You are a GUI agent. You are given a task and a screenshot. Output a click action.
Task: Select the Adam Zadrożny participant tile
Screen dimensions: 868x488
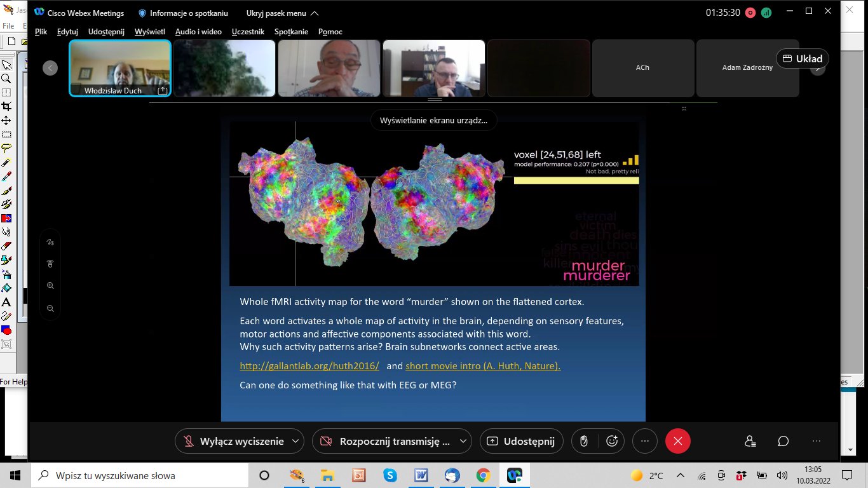coord(747,68)
